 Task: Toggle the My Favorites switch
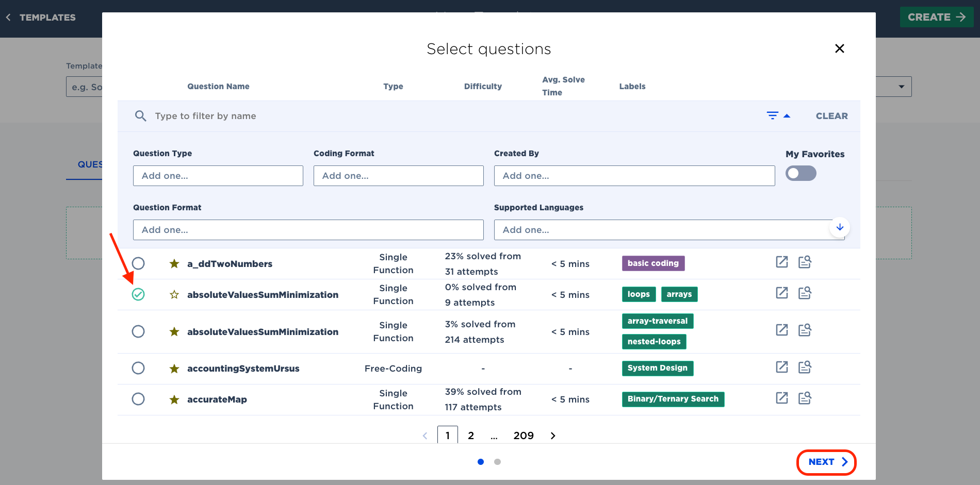(x=801, y=173)
